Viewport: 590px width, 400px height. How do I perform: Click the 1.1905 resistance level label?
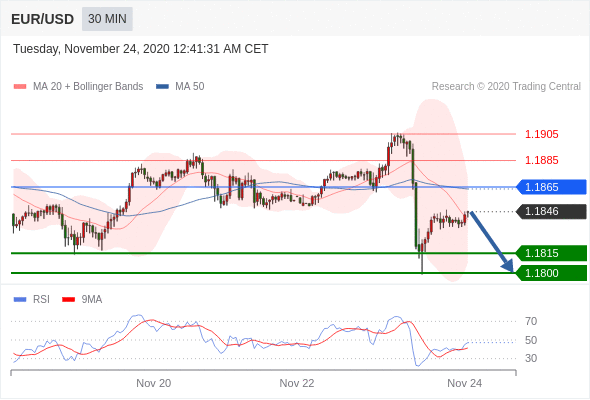[541, 134]
